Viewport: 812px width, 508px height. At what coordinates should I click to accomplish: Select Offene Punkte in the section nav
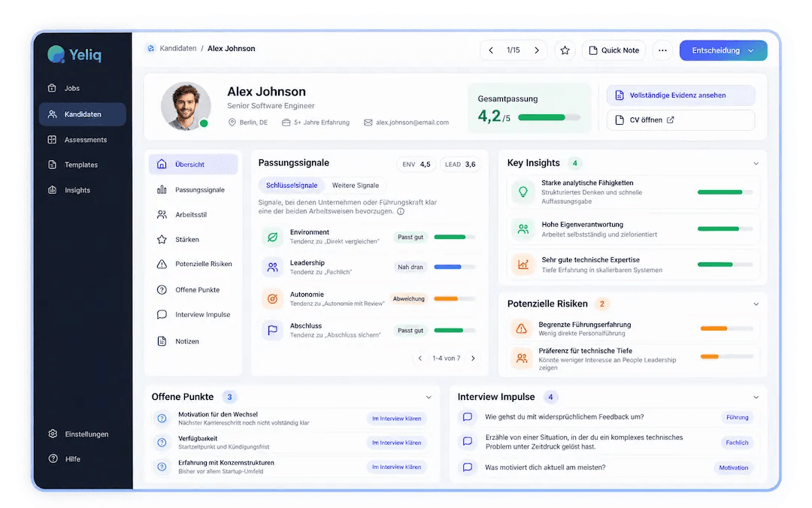[193, 289]
